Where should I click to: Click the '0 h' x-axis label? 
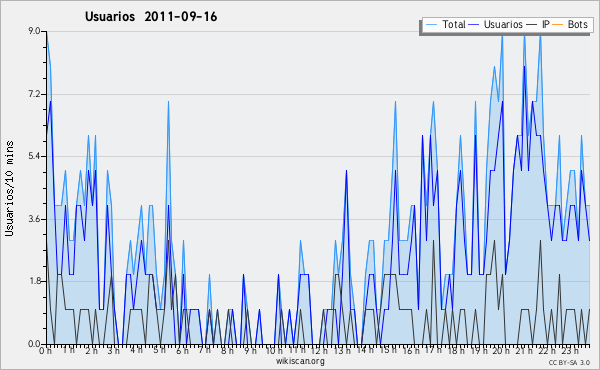click(x=45, y=350)
